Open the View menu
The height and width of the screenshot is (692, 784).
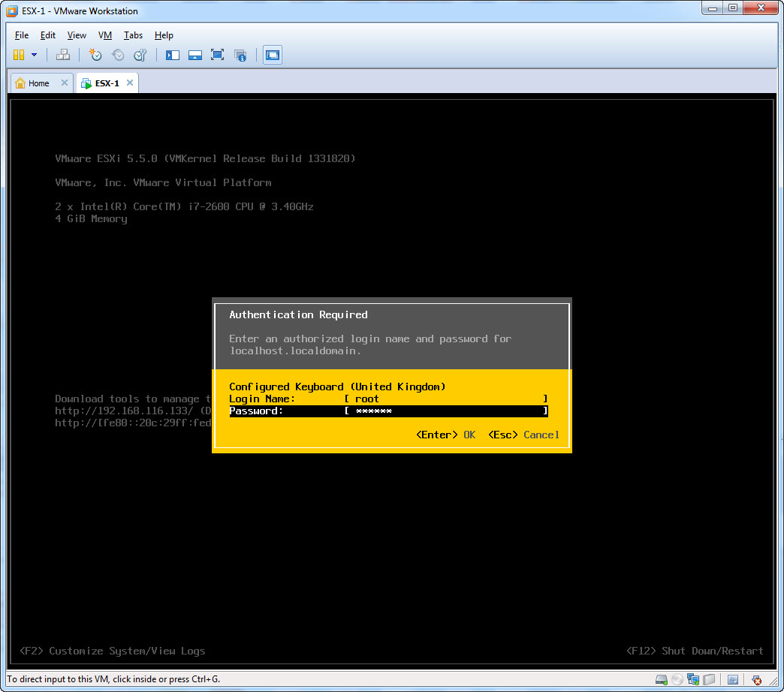(x=77, y=35)
